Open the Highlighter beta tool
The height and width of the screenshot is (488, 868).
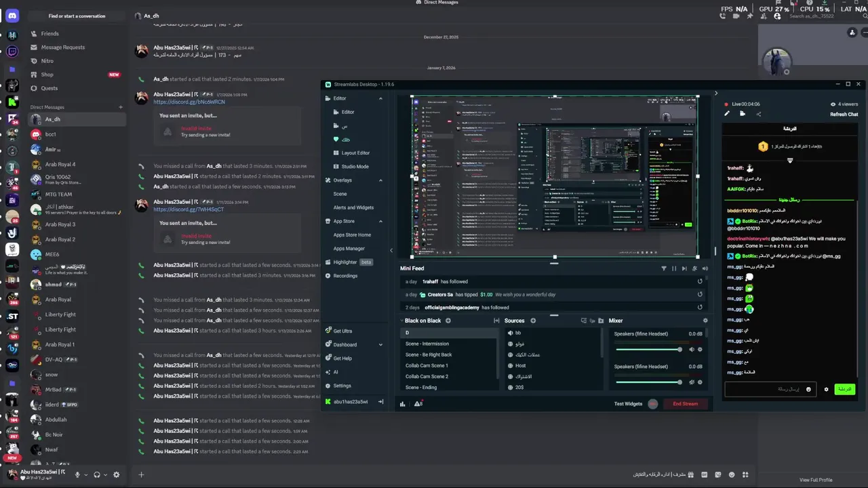click(x=349, y=262)
